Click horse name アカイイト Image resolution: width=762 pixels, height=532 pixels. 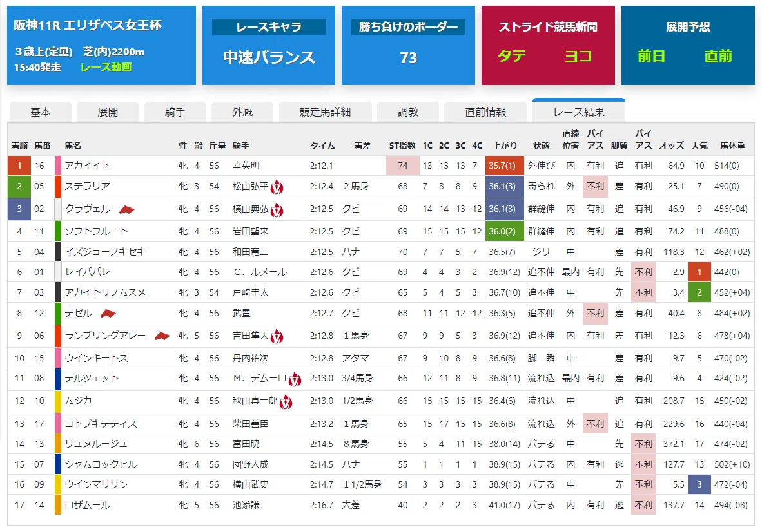click(x=88, y=166)
